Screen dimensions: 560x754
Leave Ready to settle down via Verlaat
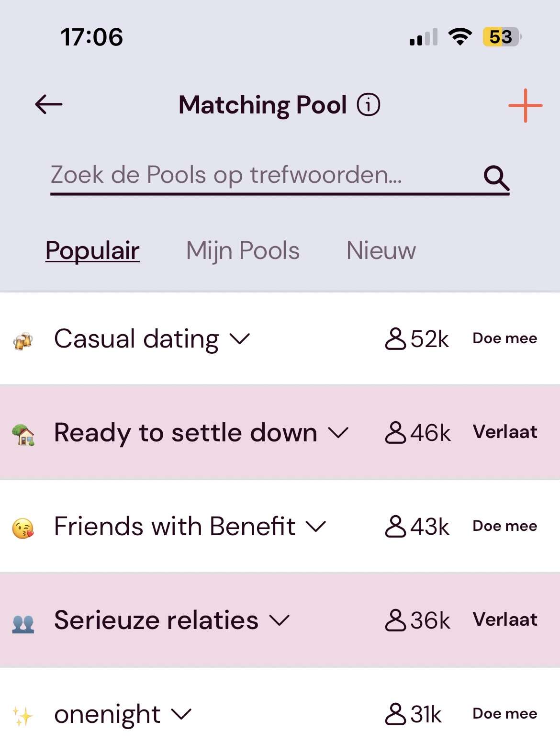505,432
